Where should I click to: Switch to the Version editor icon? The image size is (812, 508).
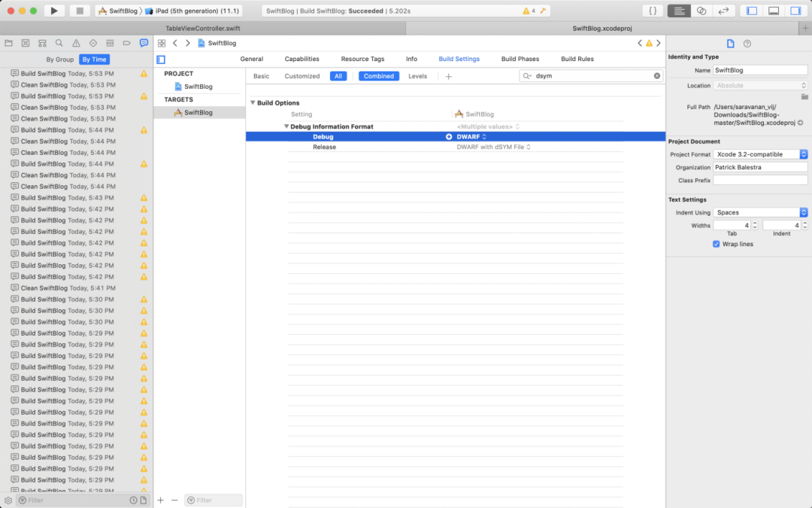coord(723,11)
